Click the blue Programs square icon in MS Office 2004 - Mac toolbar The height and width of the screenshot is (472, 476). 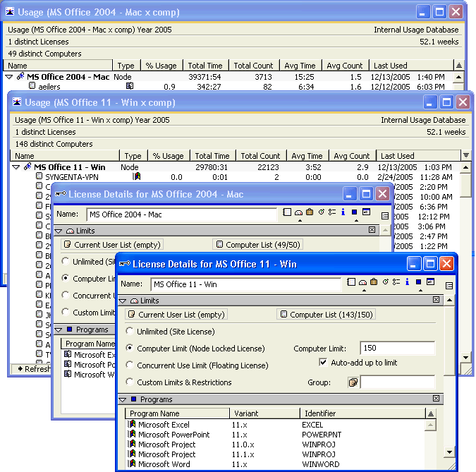(354, 212)
